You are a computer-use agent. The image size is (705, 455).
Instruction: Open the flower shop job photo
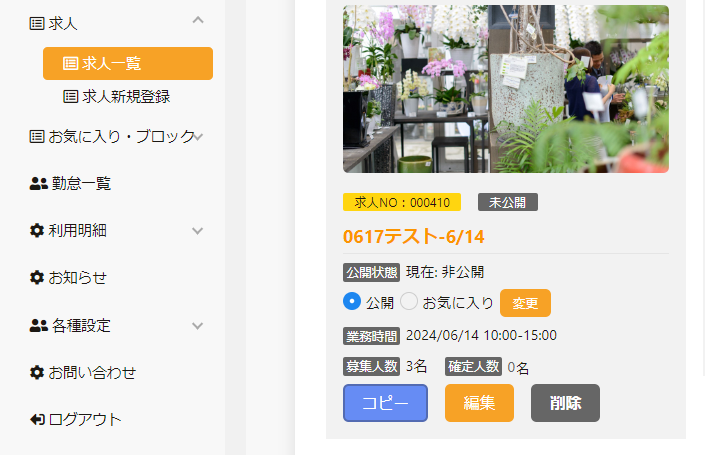506,89
